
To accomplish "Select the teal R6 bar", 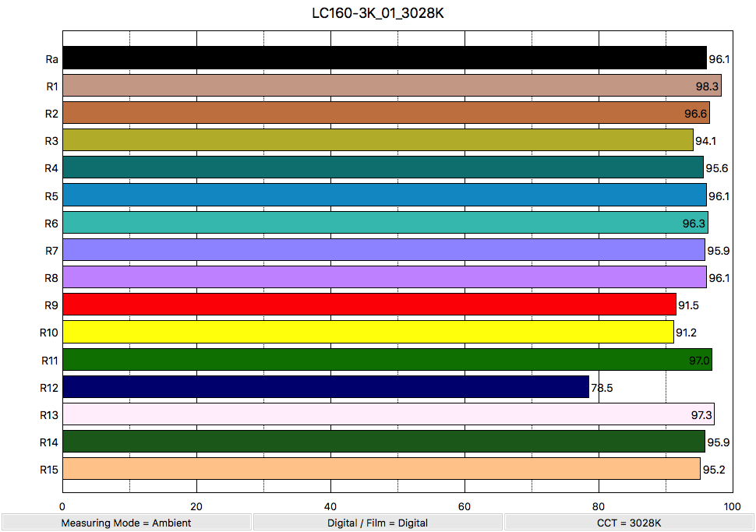I will click(x=384, y=223).
